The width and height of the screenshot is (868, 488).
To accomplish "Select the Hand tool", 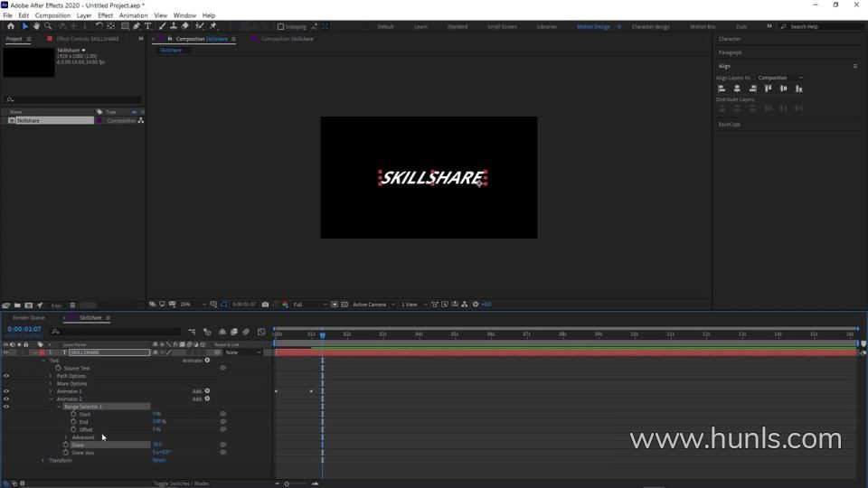I will 36,26.
